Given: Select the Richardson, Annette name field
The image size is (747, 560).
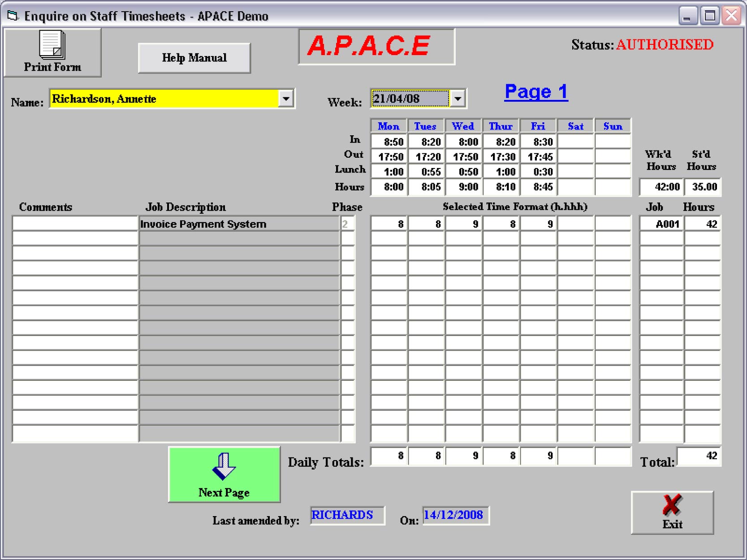Looking at the screenshot, I should point(164,99).
